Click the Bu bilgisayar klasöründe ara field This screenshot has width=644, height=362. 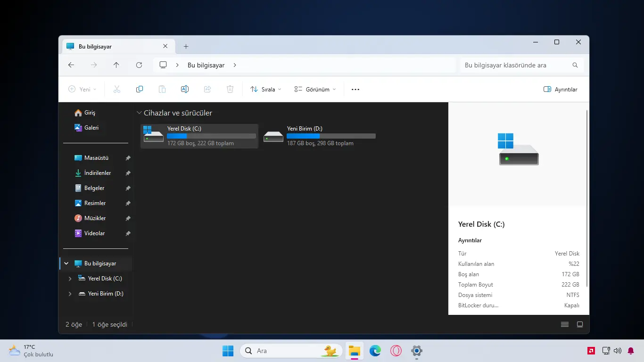[522, 65]
